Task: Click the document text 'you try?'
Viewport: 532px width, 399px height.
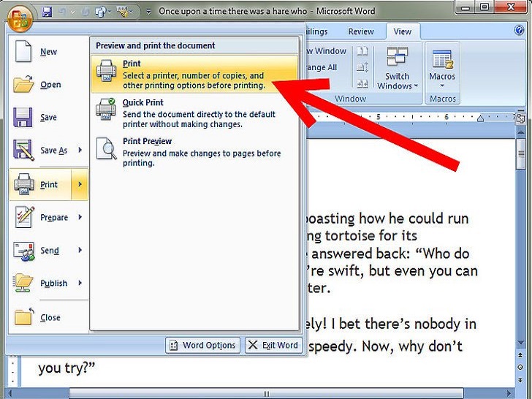Action: point(66,368)
